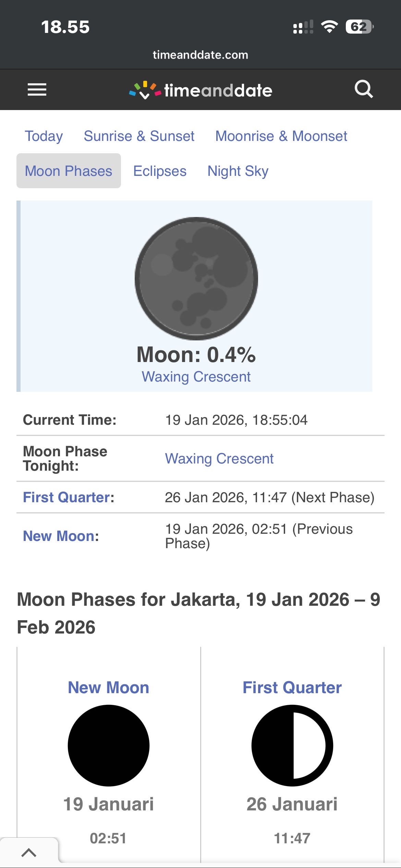Tap the Wi-Fi status icon
Image resolution: width=401 pixels, height=868 pixels.
pyautogui.click(x=329, y=27)
